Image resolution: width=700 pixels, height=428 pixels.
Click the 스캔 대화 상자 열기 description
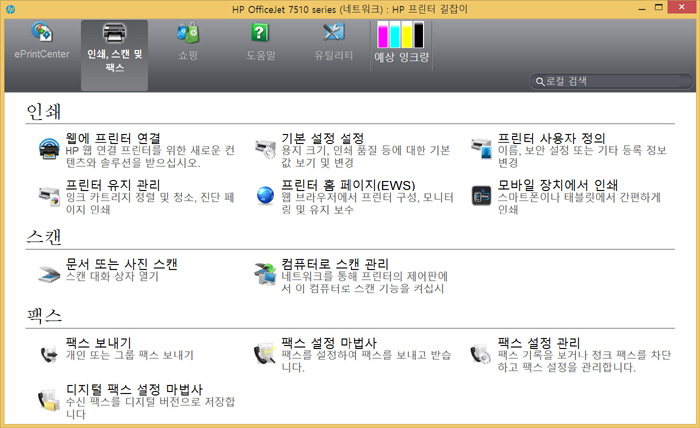pyautogui.click(x=112, y=276)
